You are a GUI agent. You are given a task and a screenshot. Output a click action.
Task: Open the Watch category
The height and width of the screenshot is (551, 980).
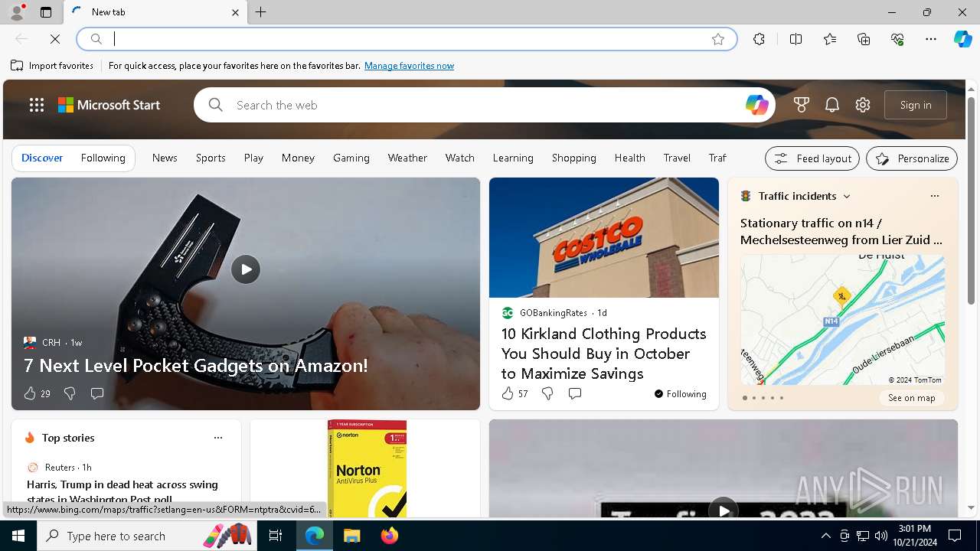click(x=460, y=158)
